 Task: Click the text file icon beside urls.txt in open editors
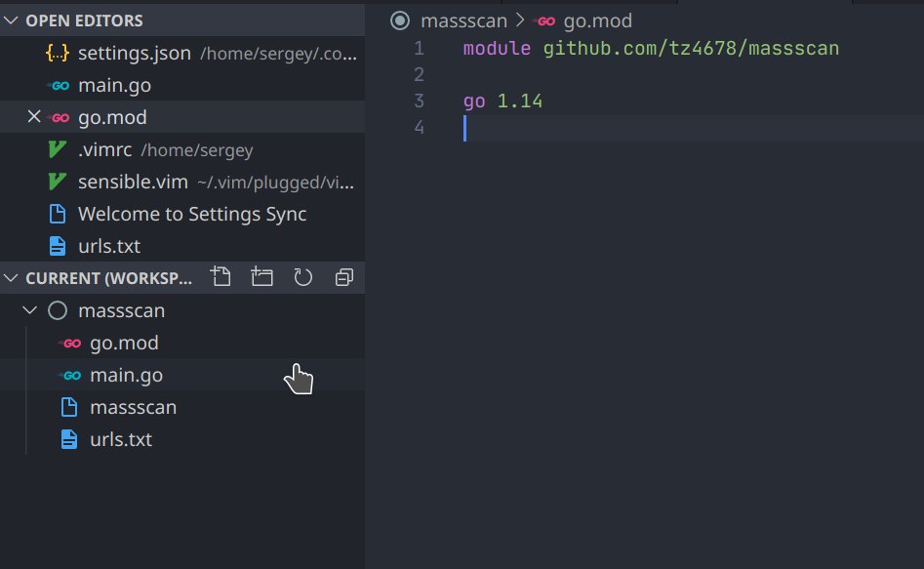point(58,246)
